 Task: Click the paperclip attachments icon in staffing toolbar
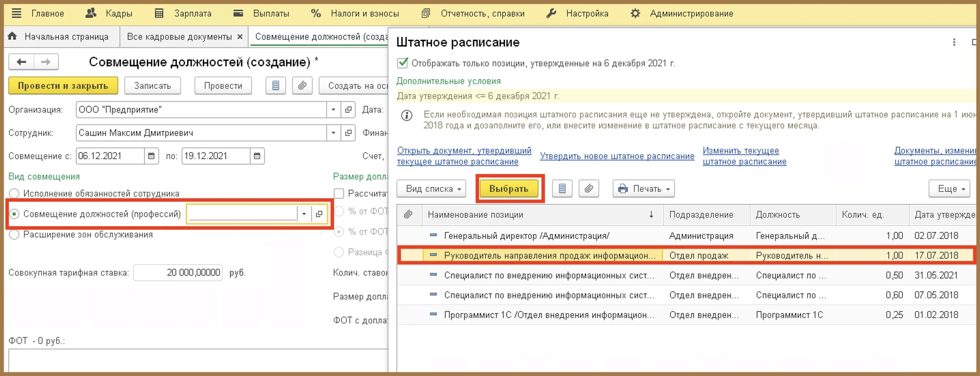588,189
